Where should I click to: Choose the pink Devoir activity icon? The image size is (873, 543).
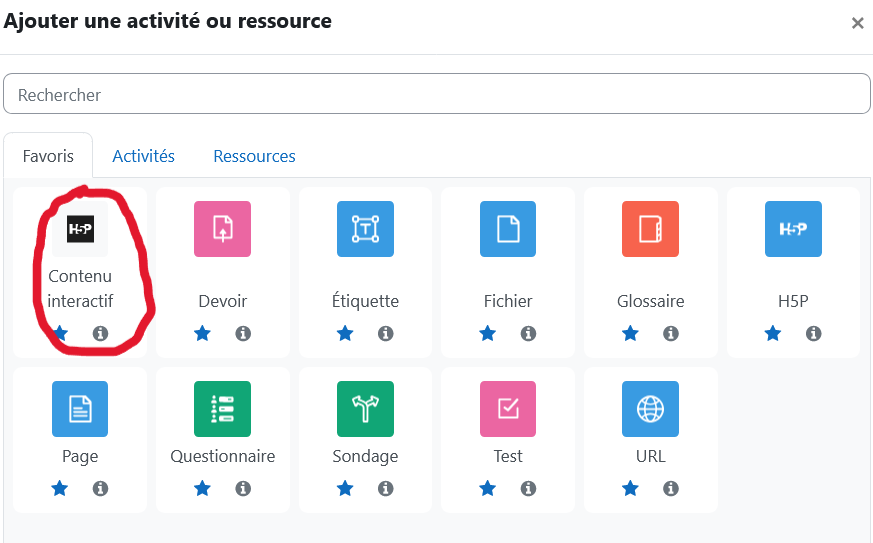(223, 229)
